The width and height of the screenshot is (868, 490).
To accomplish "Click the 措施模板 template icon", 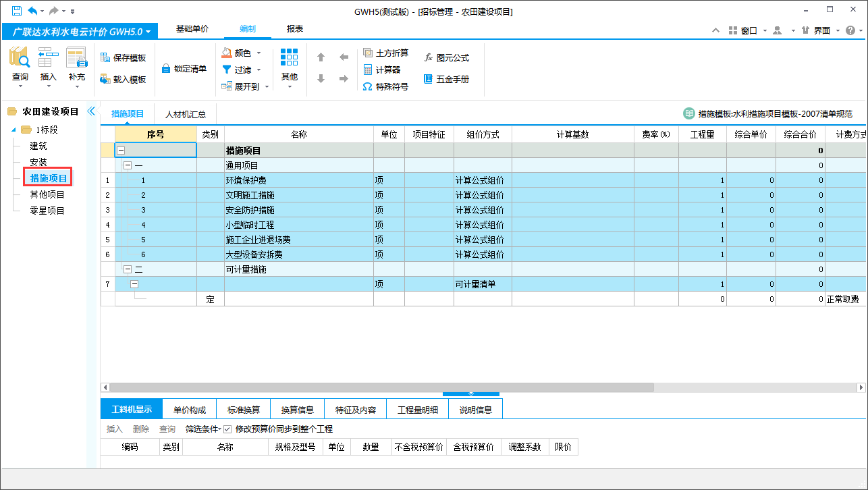I will [x=688, y=113].
